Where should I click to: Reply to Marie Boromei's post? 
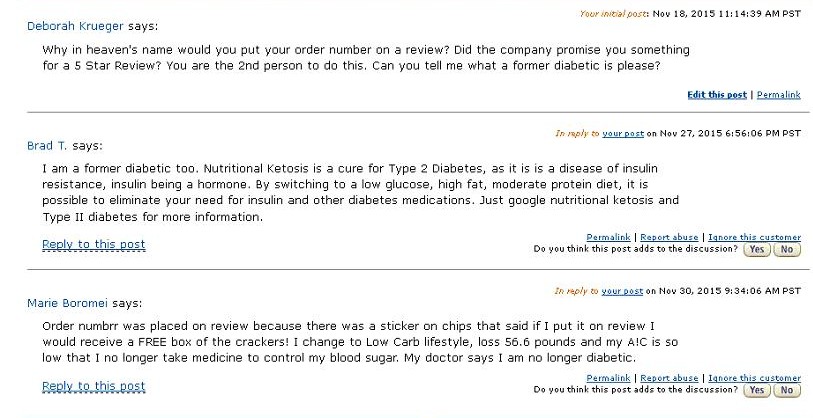pyautogui.click(x=94, y=386)
